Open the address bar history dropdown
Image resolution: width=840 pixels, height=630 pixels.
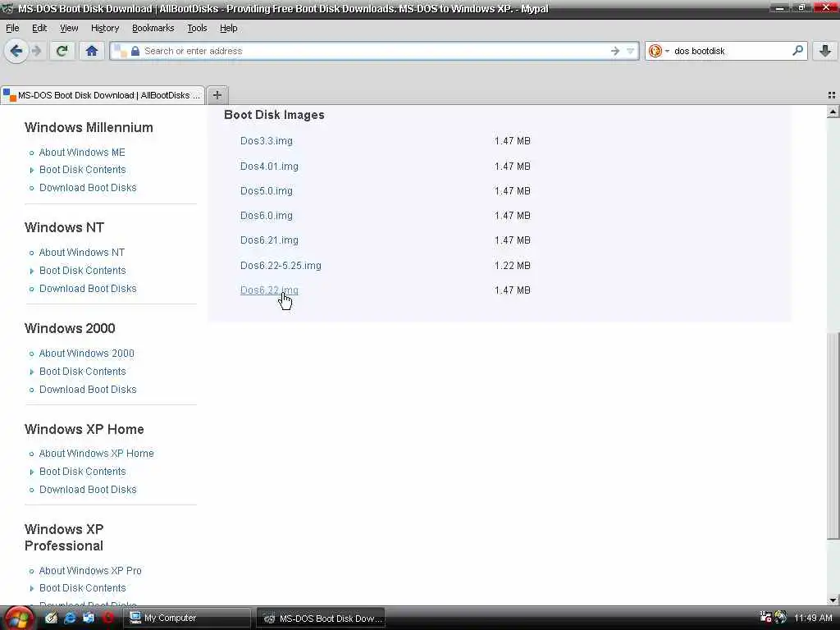click(631, 51)
